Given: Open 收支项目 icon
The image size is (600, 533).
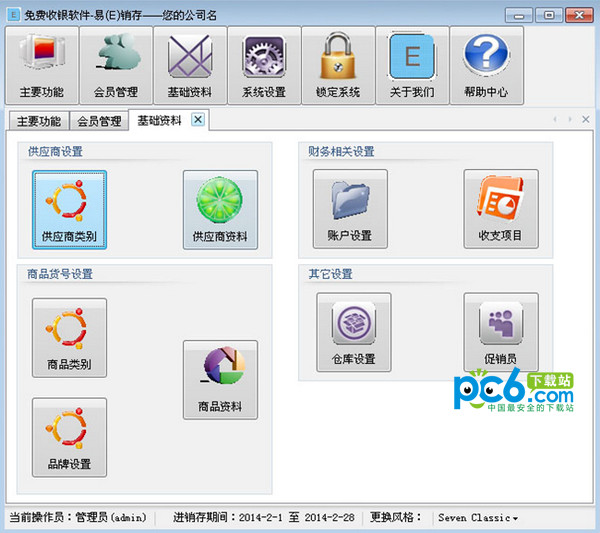Looking at the screenshot, I should coord(501,209).
